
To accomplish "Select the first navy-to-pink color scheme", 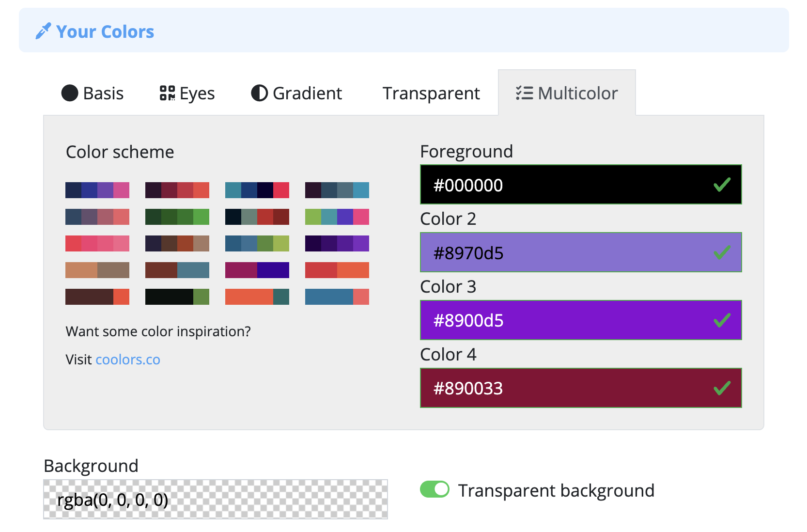I will click(97, 190).
